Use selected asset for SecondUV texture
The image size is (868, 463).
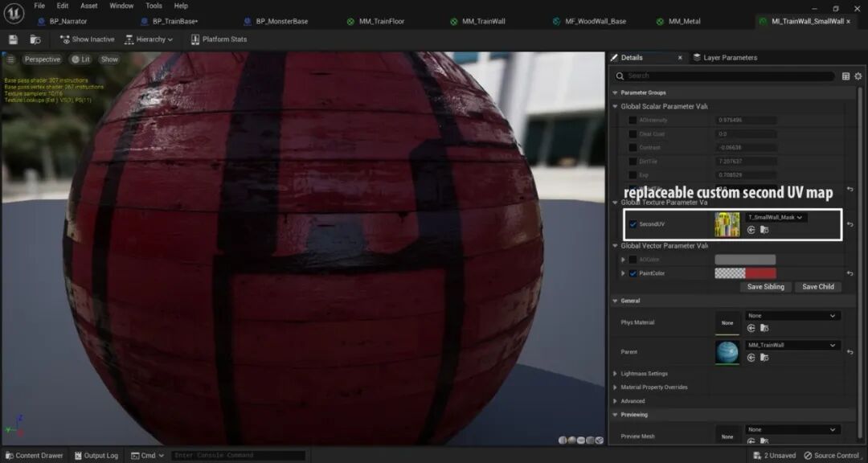(751, 230)
